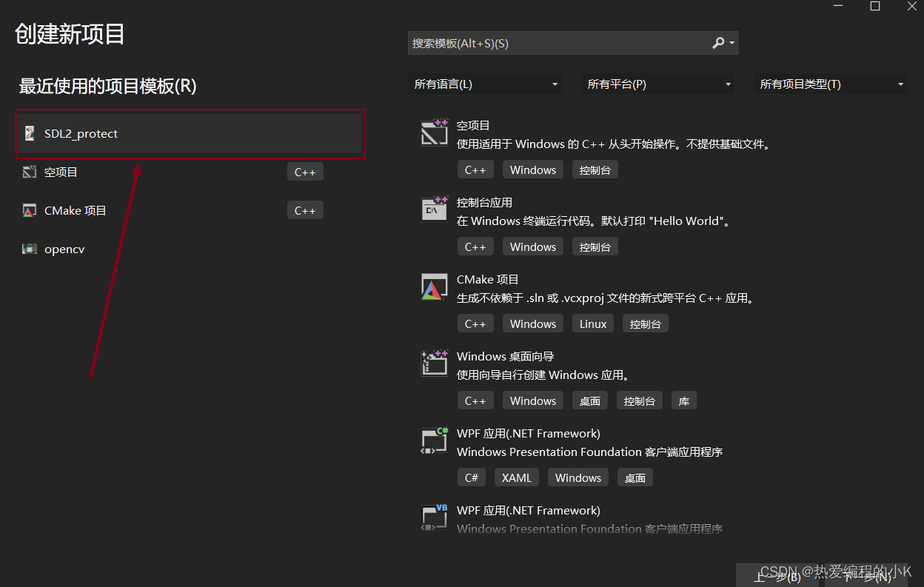Screen dimensions: 924x587
Task: Click the 下一步(N) next button
Action: point(868,575)
